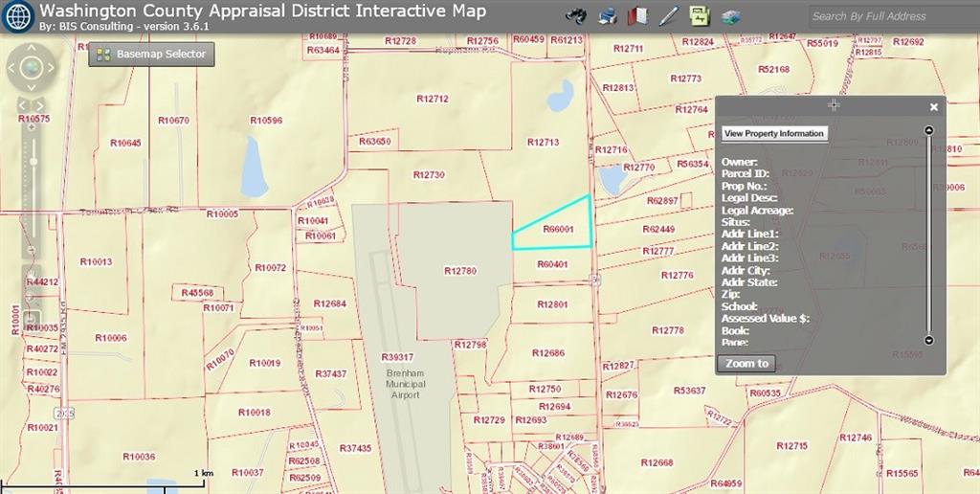Click parcel label R60401
This screenshot has height=494, width=980.
click(552, 264)
